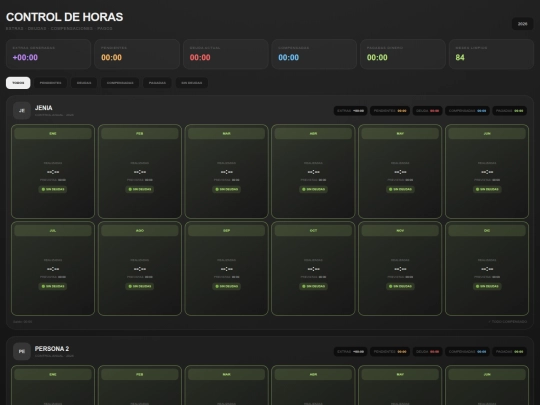540x405 pixels.
Task: Click Persona 2's Extras stat pill
Action: (x=350, y=352)
